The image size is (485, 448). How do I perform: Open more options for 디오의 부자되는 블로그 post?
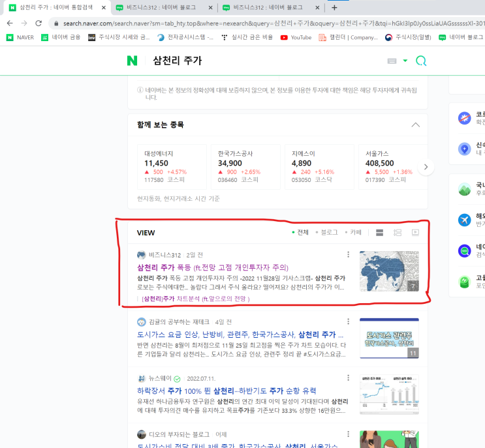349,434
